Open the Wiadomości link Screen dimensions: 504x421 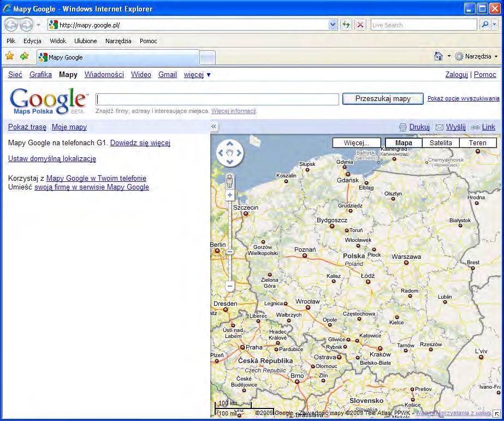click(104, 75)
